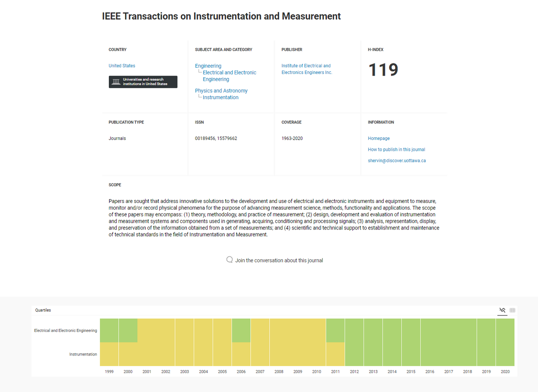Open Universities and research institutions banner
The height and width of the screenshot is (392, 538).
point(143,82)
